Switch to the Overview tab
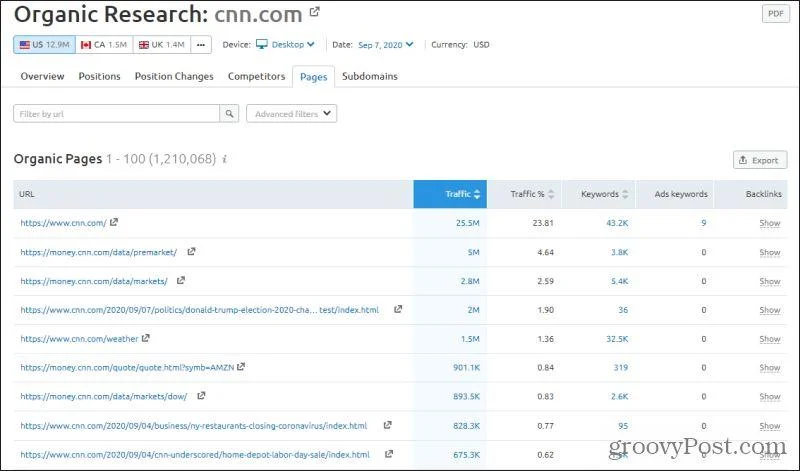This screenshot has width=800, height=471. coord(42,76)
